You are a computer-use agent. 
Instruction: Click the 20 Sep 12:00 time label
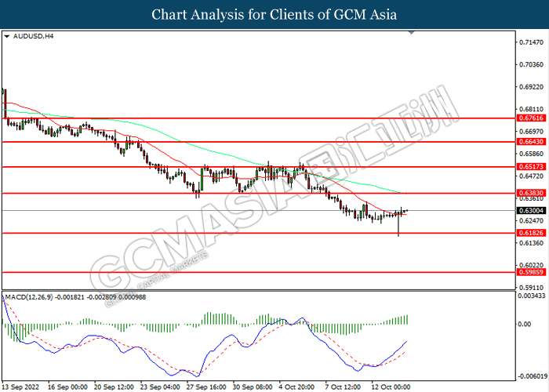[x=114, y=387]
